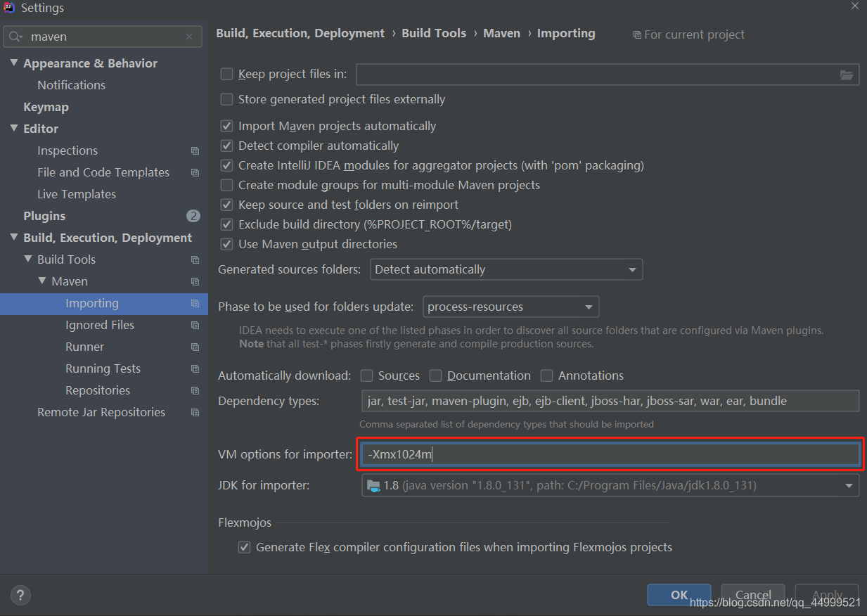Go to Build Tools breadcrumb
This screenshot has height=616, width=867.
pyautogui.click(x=434, y=33)
